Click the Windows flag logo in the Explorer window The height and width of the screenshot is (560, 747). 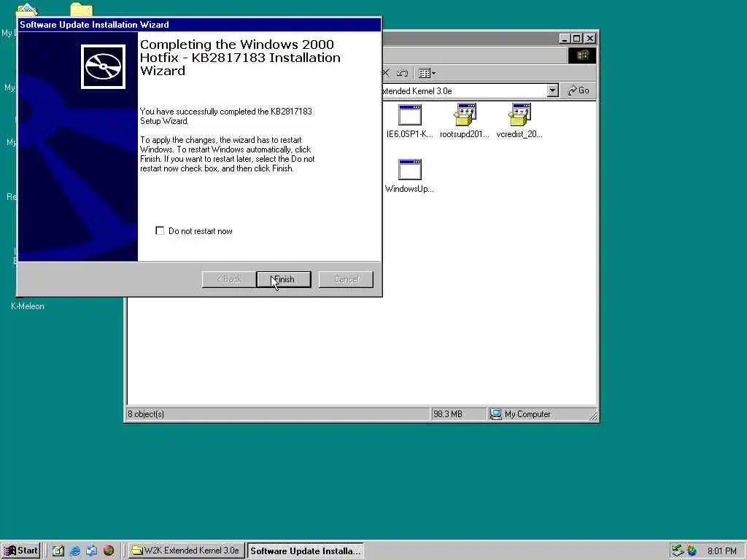(x=581, y=55)
